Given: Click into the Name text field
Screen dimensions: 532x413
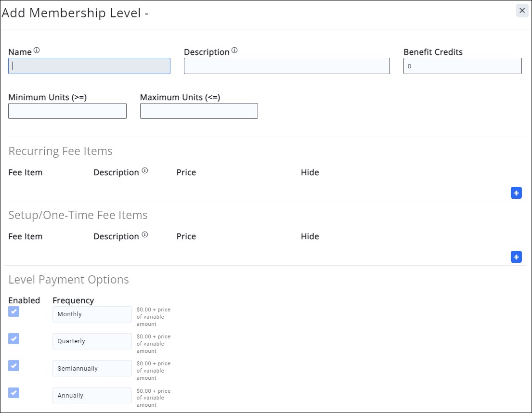Looking at the screenshot, I should point(89,66).
